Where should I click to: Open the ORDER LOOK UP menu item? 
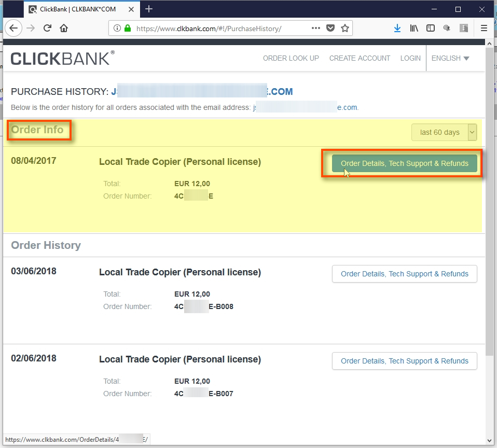[x=291, y=58]
